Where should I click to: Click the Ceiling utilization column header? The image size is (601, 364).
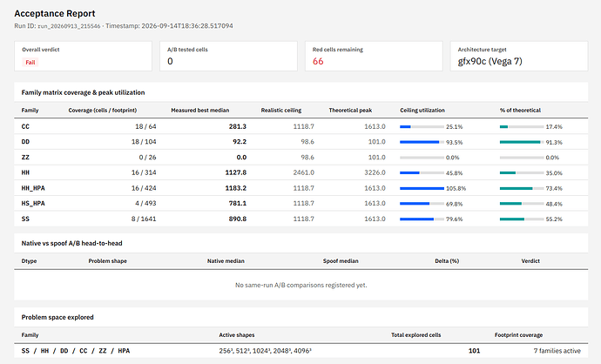[x=422, y=111]
